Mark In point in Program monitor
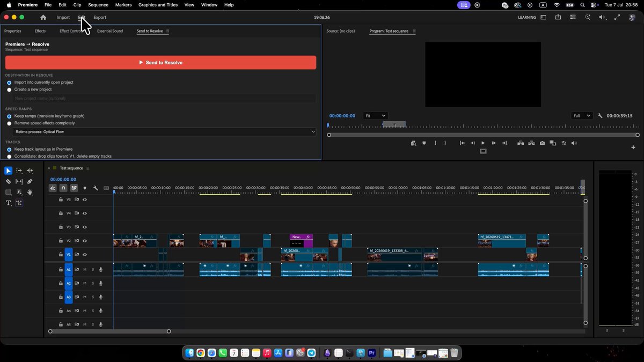Viewport: 644px width, 362px height. [x=435, y=143]
